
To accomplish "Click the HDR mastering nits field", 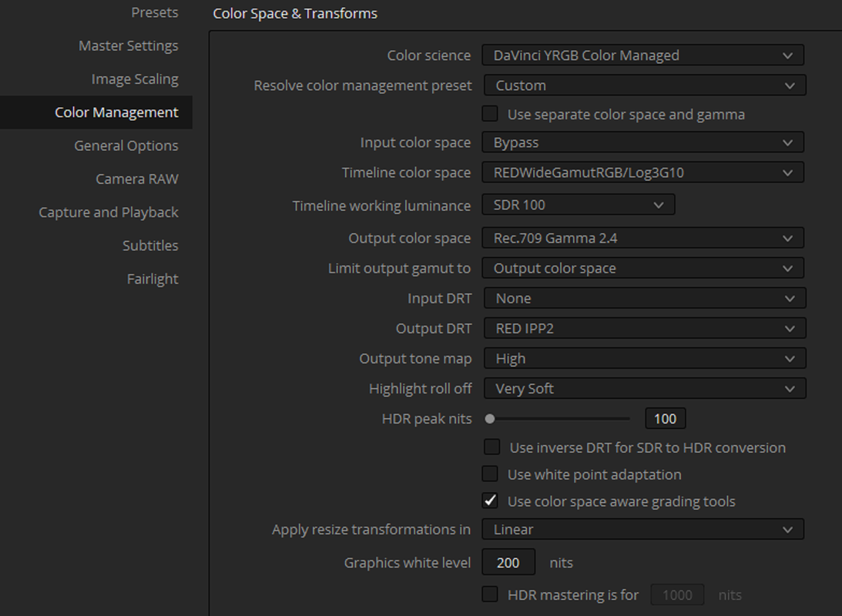I will [677, 594].
